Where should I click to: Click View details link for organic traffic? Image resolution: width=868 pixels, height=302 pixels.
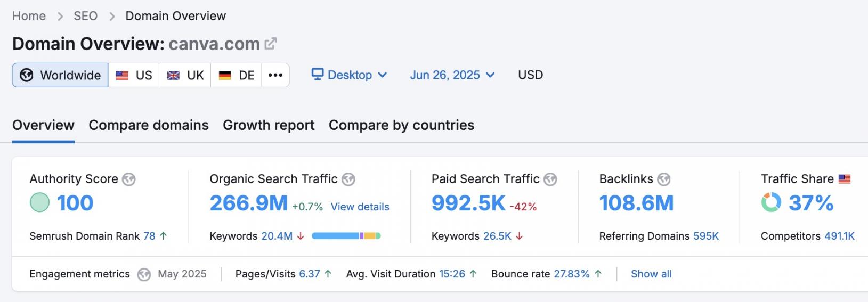point(360,207)
